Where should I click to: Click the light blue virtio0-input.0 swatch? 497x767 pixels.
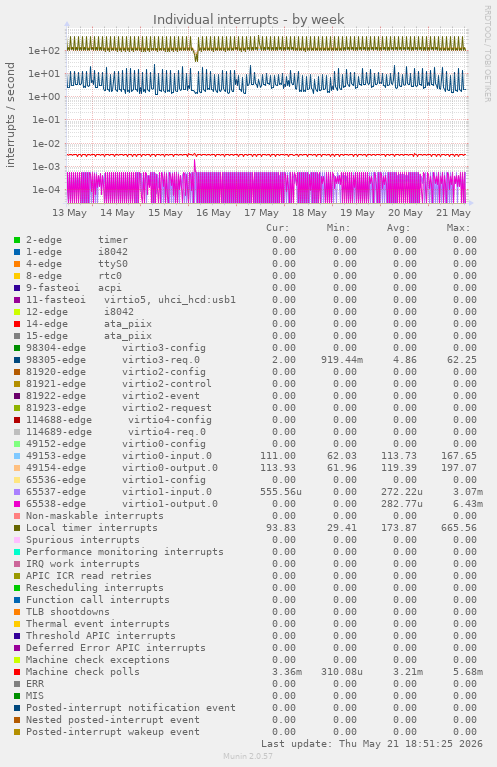coord(17,456)
